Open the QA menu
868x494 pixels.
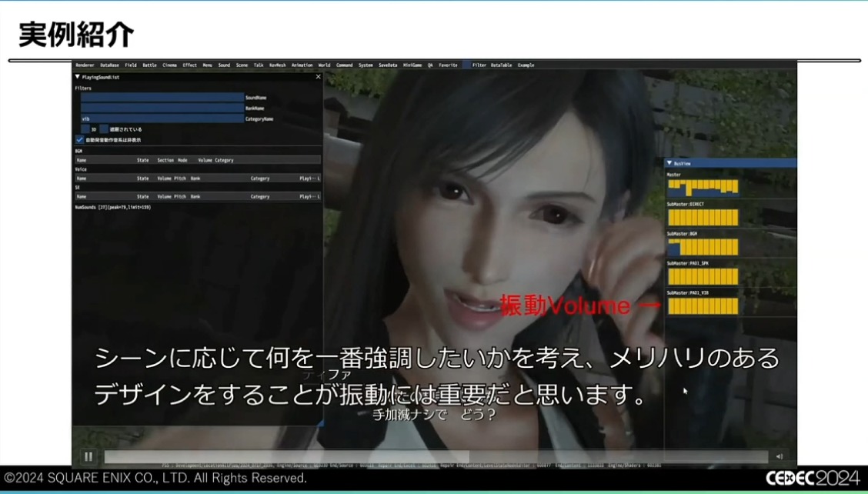(430, 65)
